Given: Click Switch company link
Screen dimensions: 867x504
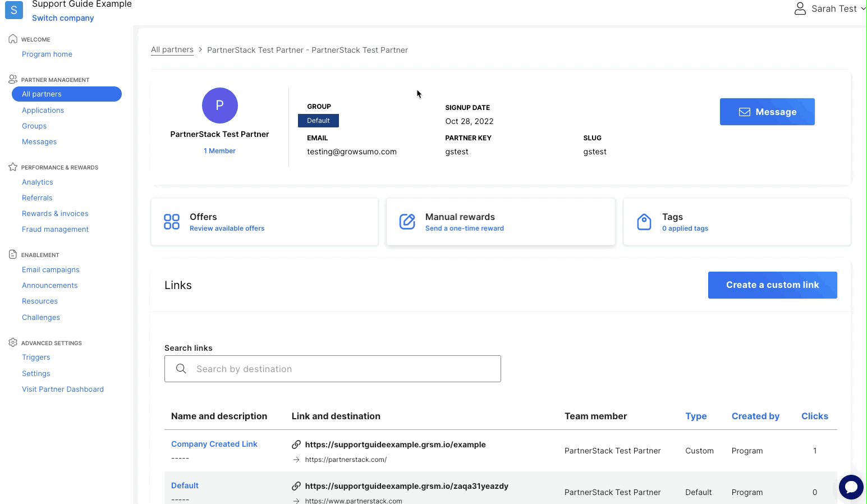Looking at the screenshot, I should 63,18.
